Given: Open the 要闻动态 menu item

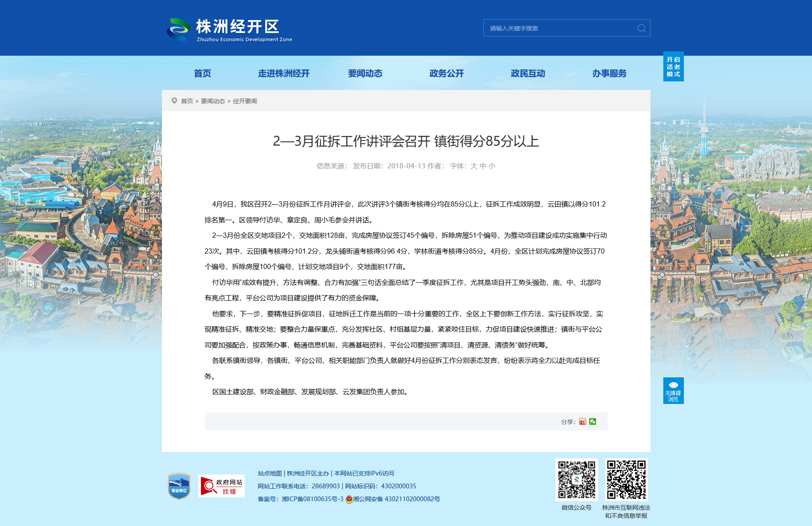Looking at the screenshot, I should click(365, 73).
